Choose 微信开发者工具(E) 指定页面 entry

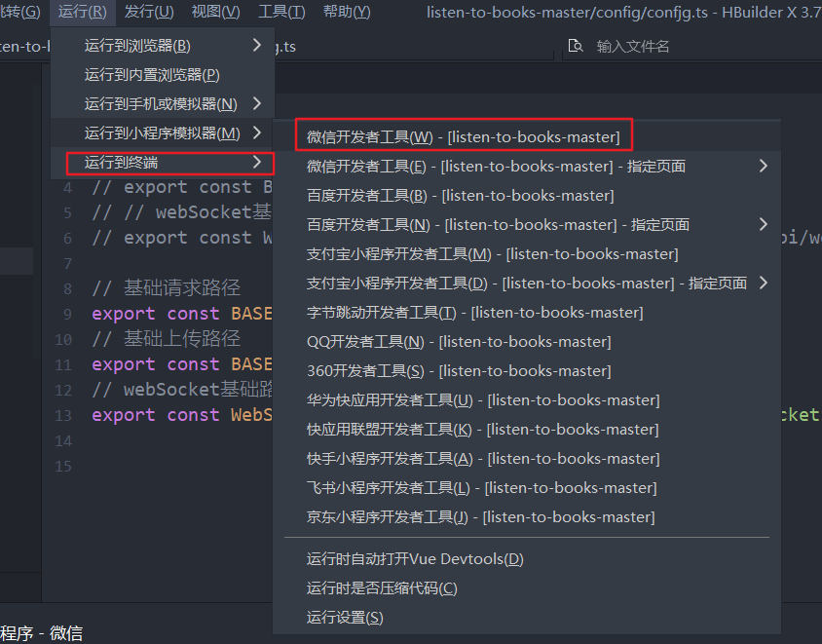click(x=527, y=167)
